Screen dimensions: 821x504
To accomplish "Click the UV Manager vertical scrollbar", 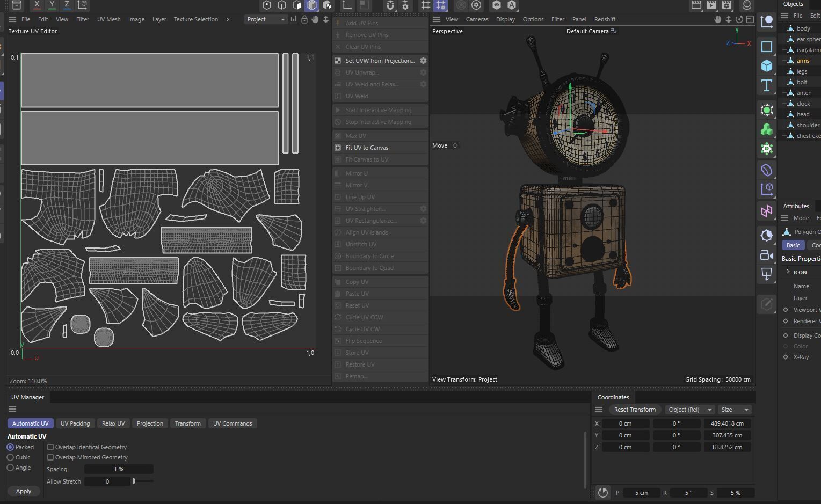I will coord(584,459).
